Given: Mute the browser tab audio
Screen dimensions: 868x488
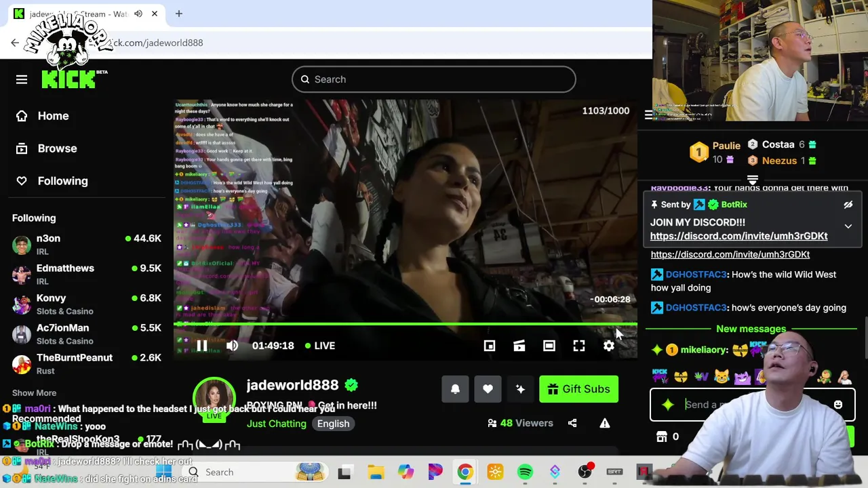Looking at the screenshot, I should tap(138, 14).
